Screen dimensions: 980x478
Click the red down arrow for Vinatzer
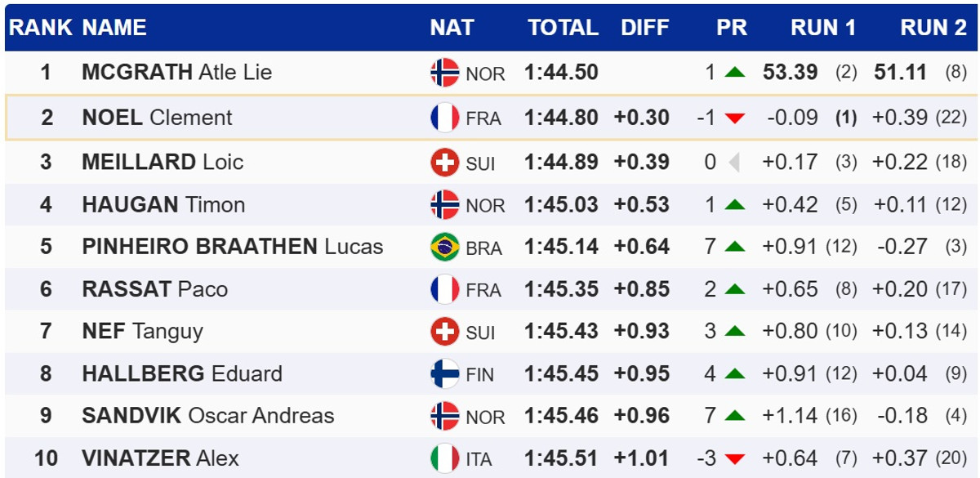point(735,458)
